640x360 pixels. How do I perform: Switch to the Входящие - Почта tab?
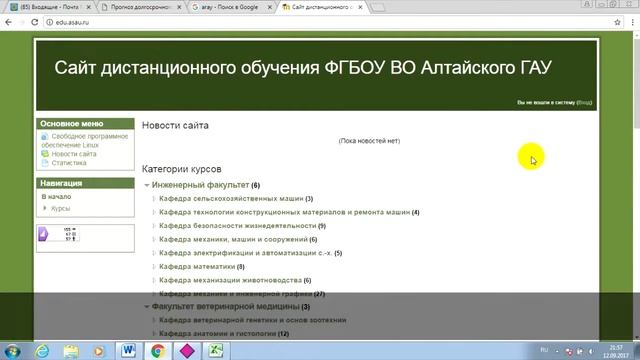50,7
